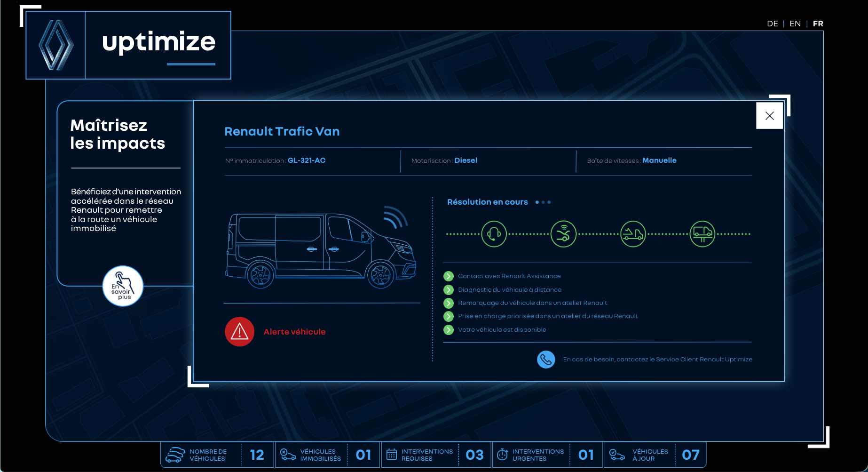
Task: Click the tow truck step icon
Action: (633, 234)
